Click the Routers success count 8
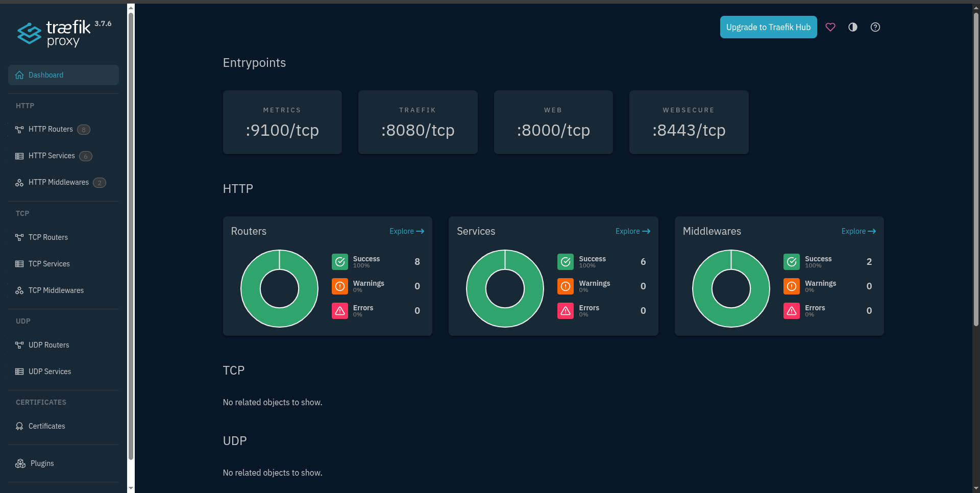Viewport: 980px width, 493px height. click(x=417, y=262)
